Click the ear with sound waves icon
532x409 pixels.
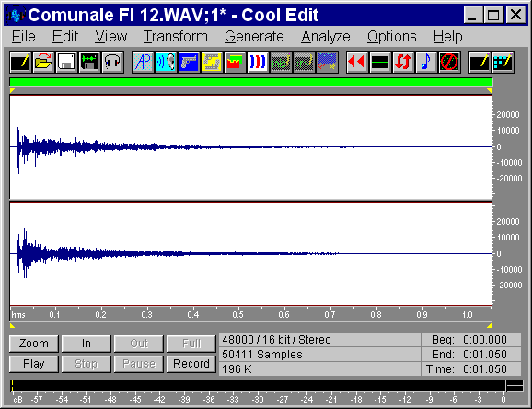point(166,62)
